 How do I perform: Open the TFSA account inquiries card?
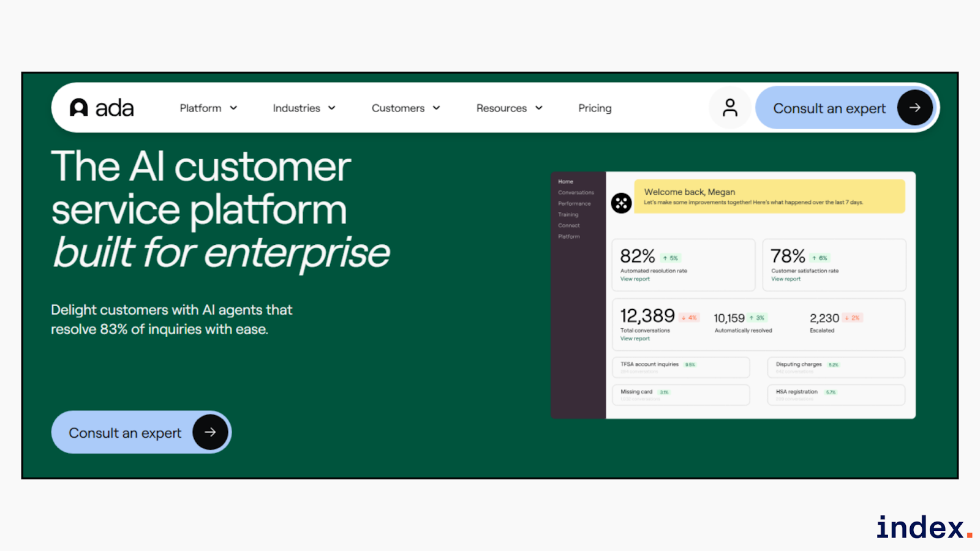point(680,367)
